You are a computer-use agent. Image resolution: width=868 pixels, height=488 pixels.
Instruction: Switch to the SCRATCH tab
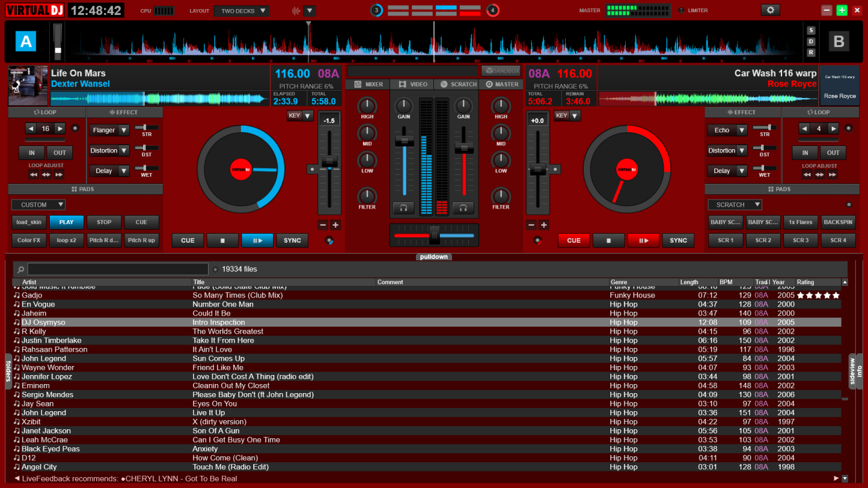click(456, 84)
